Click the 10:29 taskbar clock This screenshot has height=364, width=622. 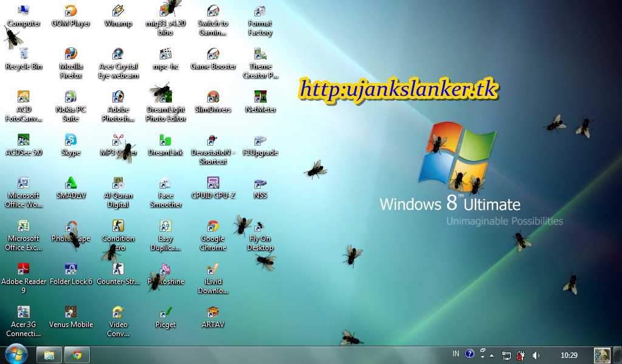pos(569,356)
